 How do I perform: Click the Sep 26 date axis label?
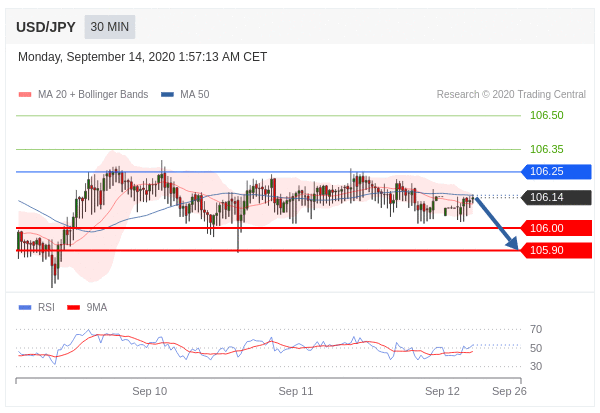[509, 391]
